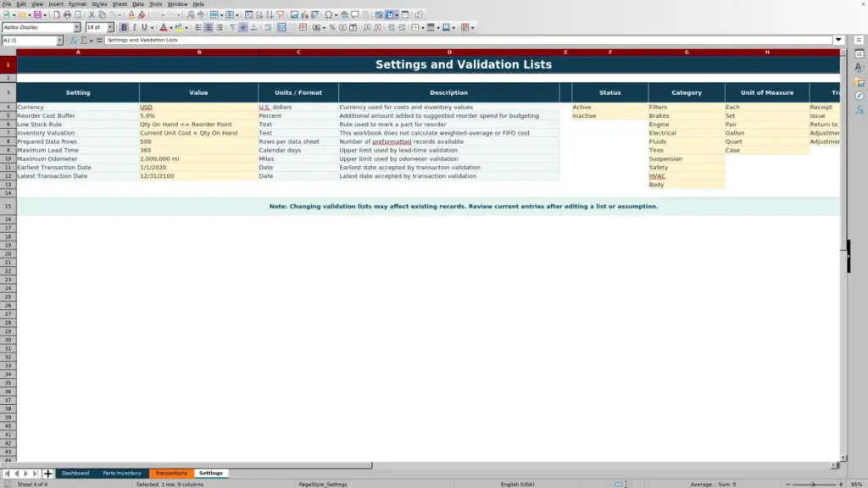The image size is (868, 488).
Task: Open the Font Size dropdown
Action: point(110,27)
